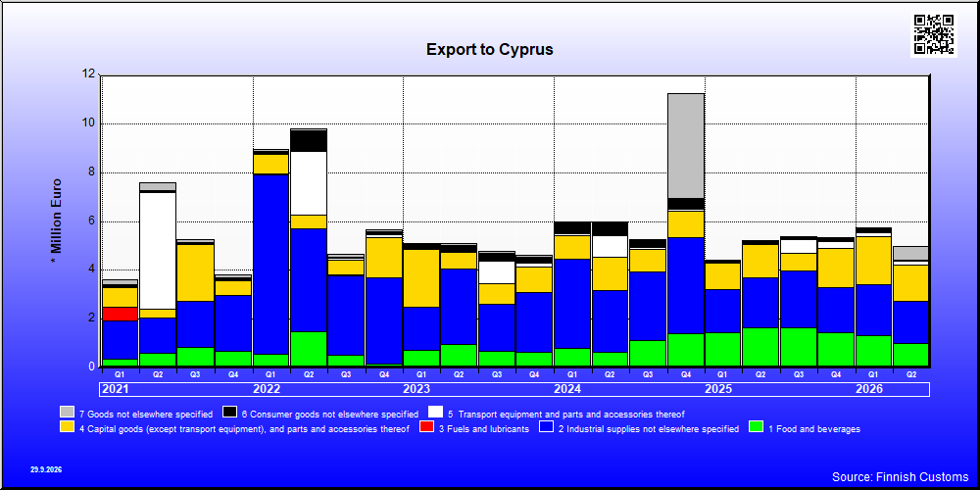The image size is (980, 490).
Task: Click the gray segment of 2024 Q4 bar
Action: pos(686,146)
